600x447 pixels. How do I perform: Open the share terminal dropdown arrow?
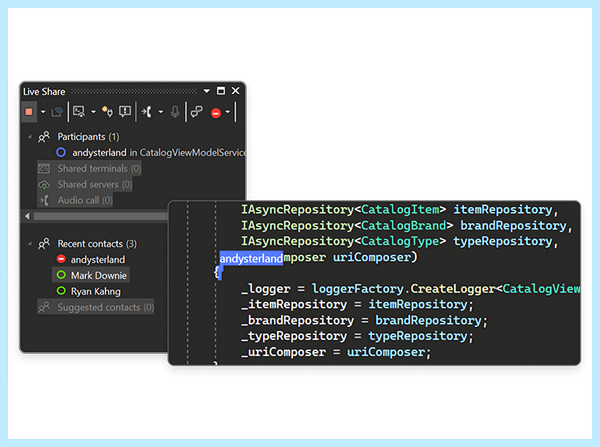93,112
